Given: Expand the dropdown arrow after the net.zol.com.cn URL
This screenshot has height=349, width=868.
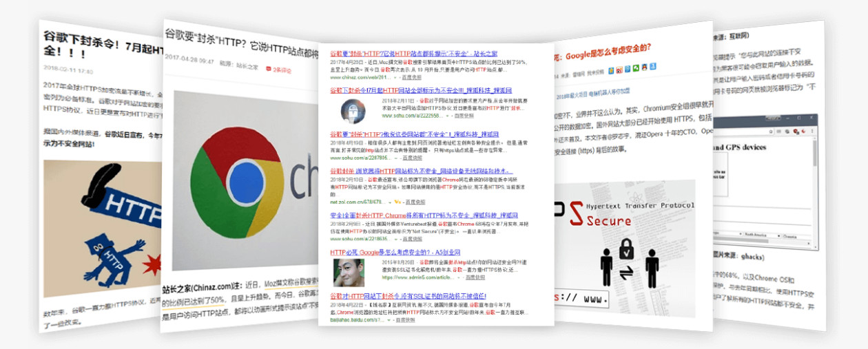Looking at the screenshot, I should [390, 202].
